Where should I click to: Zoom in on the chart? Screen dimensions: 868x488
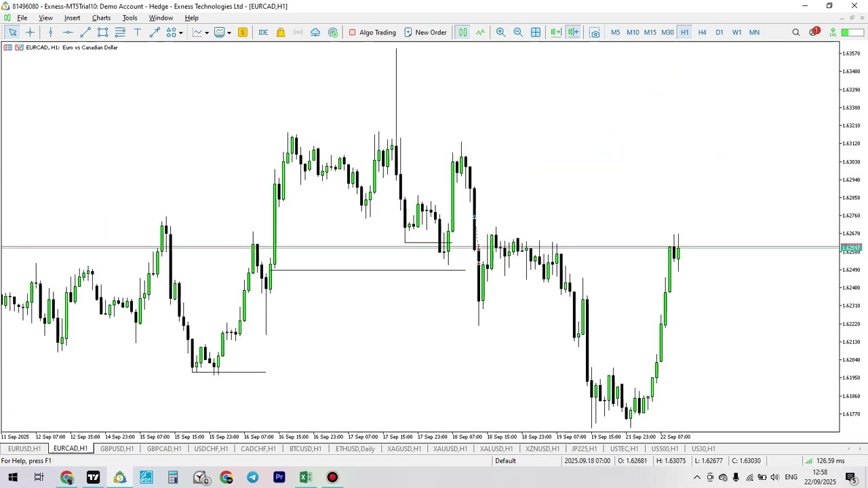500,33
